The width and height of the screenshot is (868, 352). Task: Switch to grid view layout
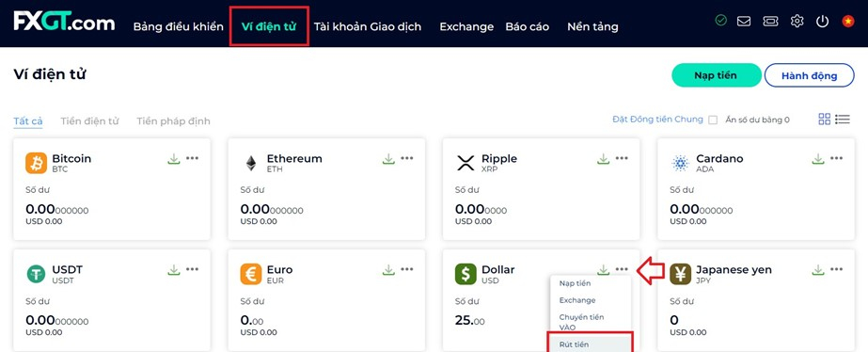click(x=824, y=119)
